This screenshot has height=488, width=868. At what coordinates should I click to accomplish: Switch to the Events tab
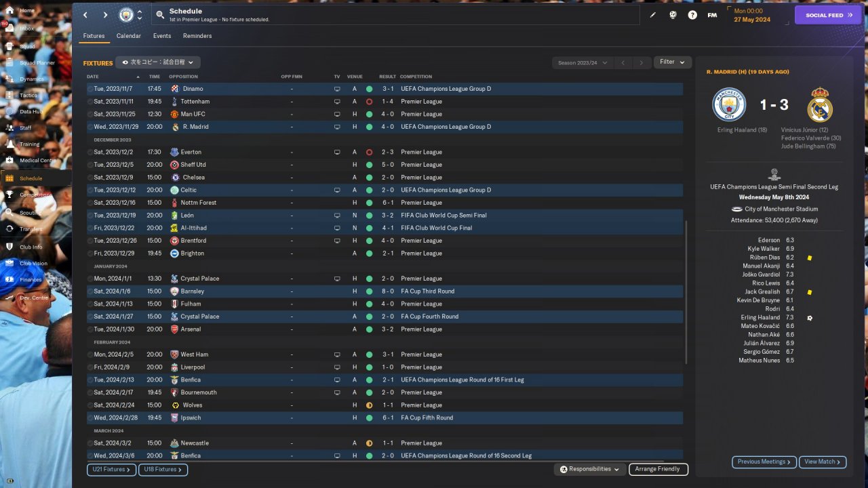[x=162, y=36]
